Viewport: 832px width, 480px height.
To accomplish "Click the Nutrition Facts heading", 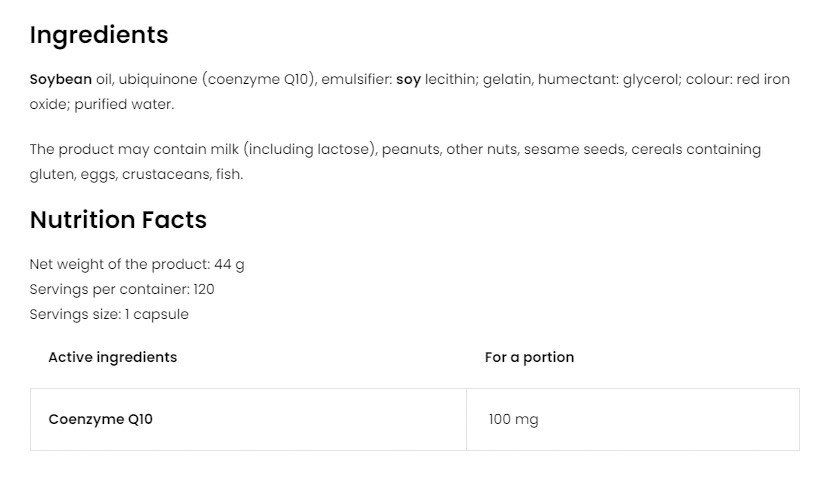I will pyautogui.click(x=118, y=220).
